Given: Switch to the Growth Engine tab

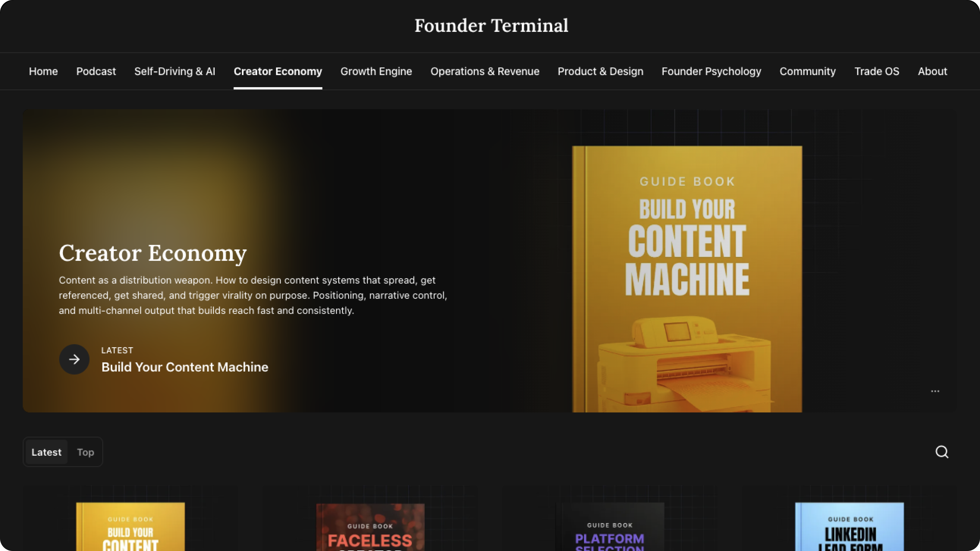Looking at the screenshot, I should tap(376, 71).
